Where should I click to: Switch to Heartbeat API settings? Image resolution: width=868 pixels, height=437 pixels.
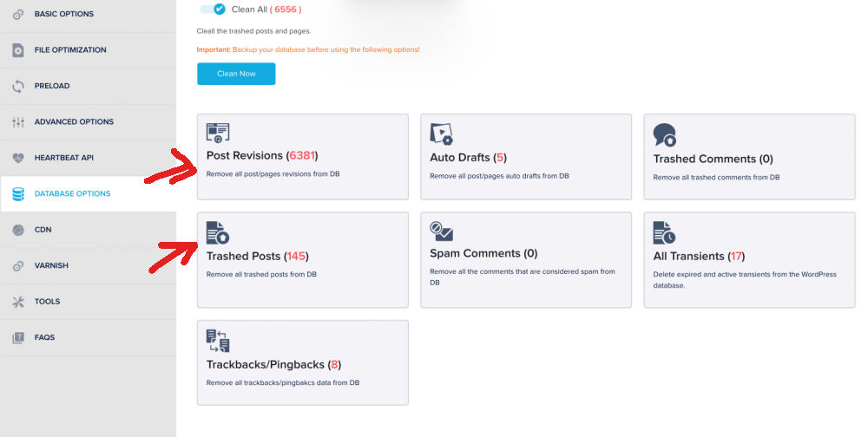(x=88, y=158)
